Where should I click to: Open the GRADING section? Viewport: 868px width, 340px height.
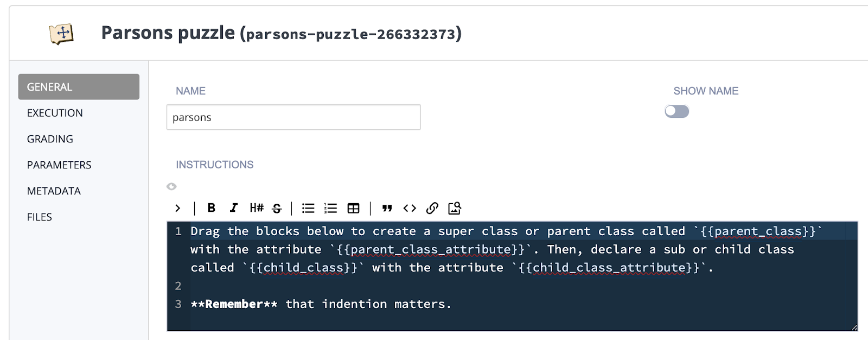click(50, 138)
